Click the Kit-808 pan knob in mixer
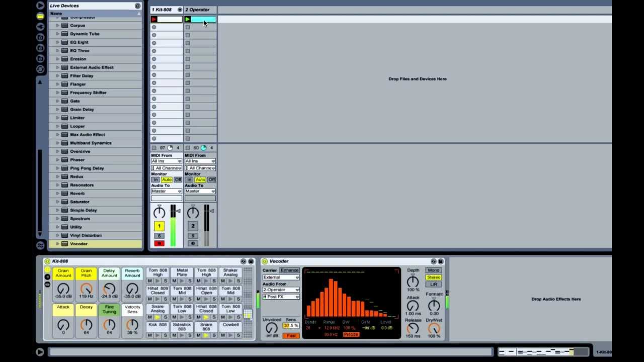 [159, 213]
